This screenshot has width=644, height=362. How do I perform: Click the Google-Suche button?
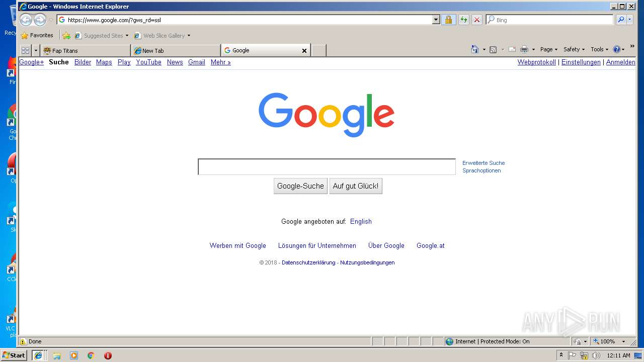(x=300, y=186)
